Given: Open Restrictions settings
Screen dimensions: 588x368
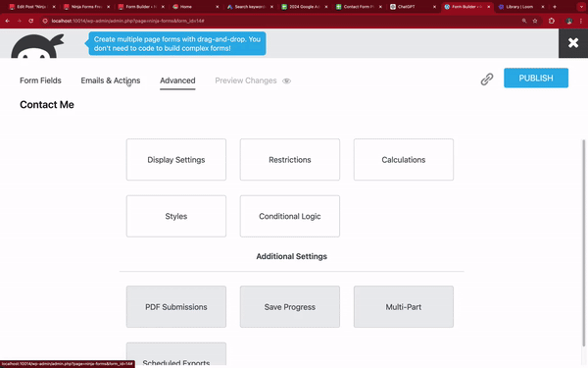Looking at the screenshot, I should click(x=290, y=160).
